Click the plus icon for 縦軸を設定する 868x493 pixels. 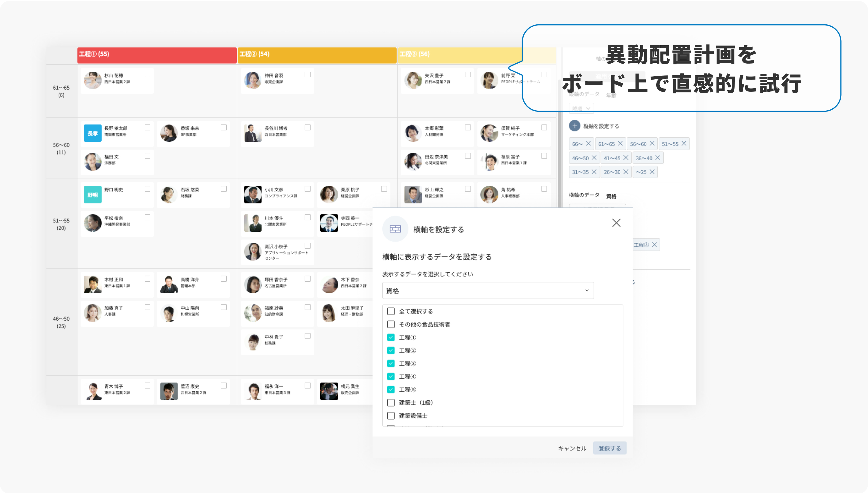point(574,126)
